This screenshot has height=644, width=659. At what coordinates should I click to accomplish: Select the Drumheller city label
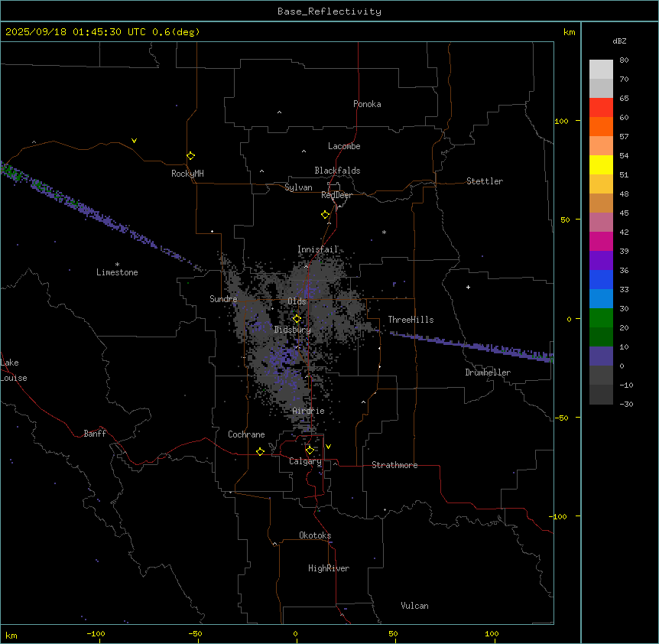click(x=488, y=372)
